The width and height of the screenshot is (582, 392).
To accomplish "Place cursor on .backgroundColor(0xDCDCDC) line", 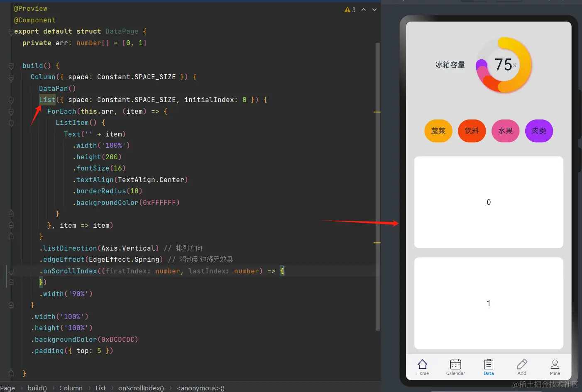I will click(x=84, y=340).
